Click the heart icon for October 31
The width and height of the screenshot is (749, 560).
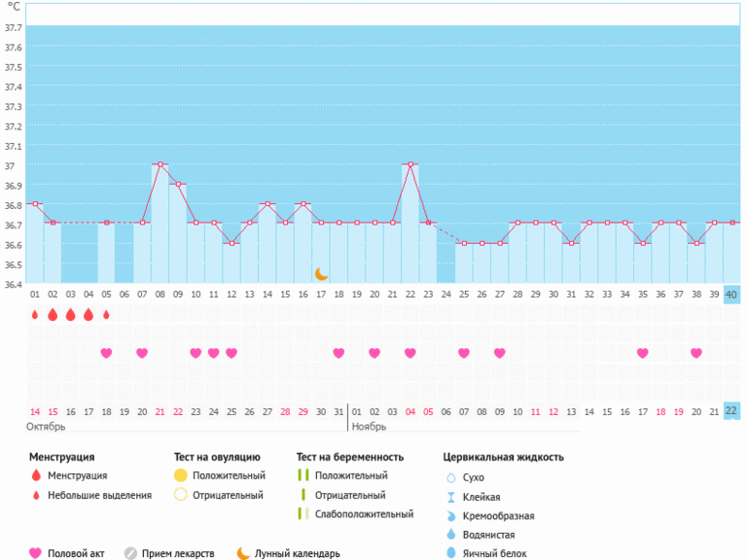(x=339, y=353)
